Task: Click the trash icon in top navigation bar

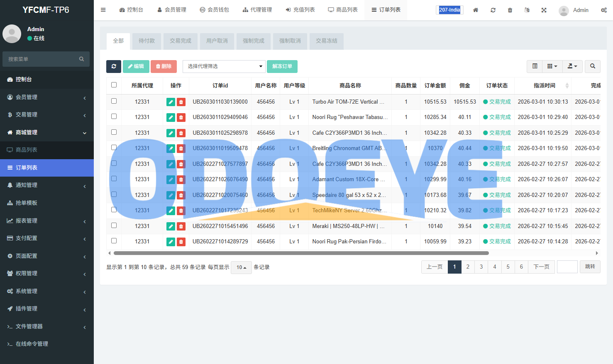Action: tap(510, 10)
